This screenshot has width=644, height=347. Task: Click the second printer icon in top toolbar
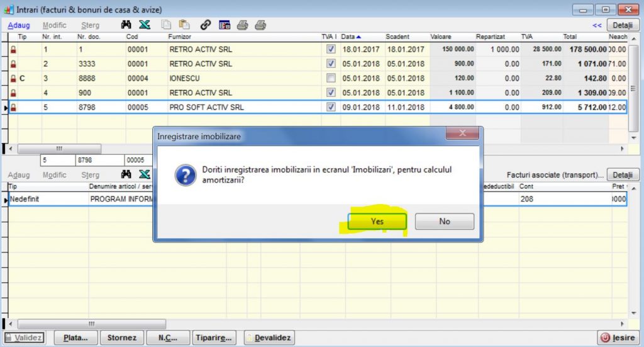tap(260, 25)
